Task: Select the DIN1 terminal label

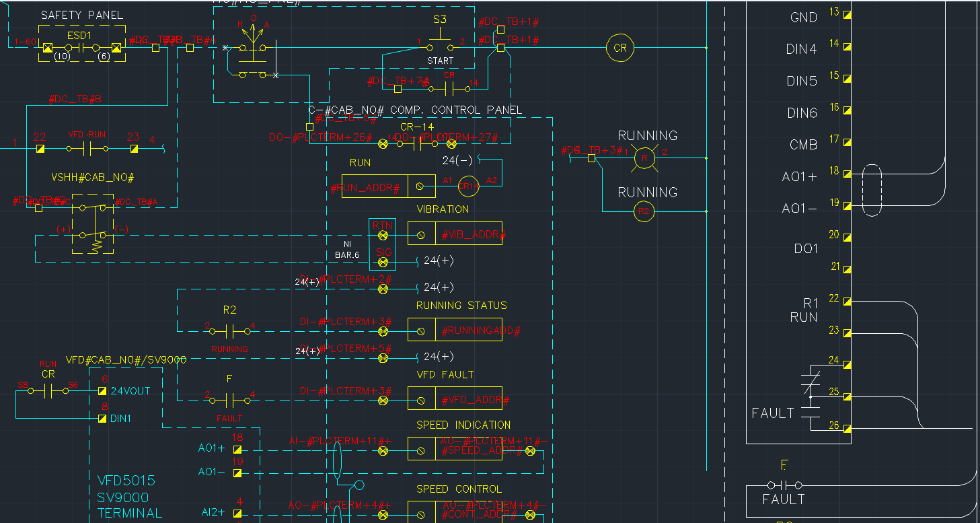Action: pos(121,419)
